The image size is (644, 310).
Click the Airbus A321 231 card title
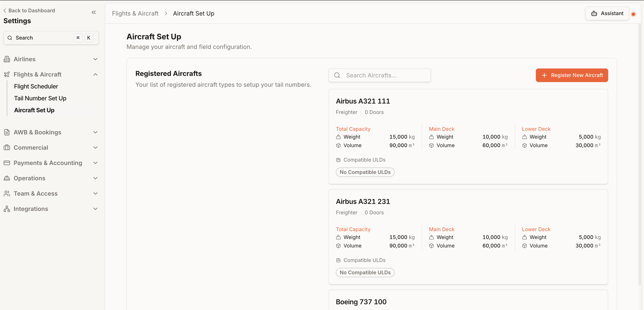tap(363, 201)
